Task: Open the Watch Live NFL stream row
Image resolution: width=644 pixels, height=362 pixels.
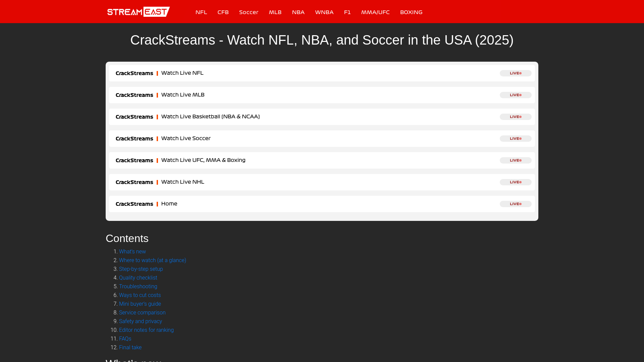Action: 322,73
